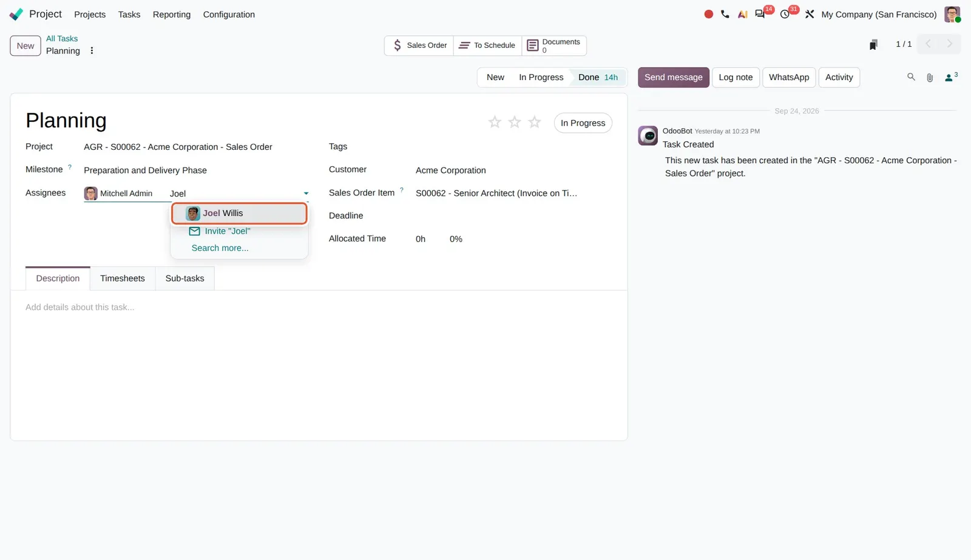
Task: Open the debug tools wrench icon
Action: pos(810,14)
